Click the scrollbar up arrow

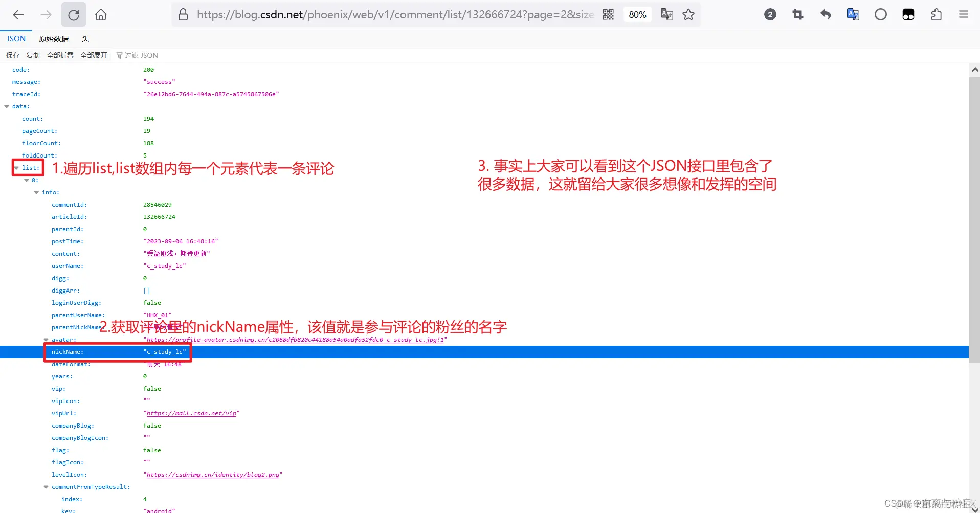tap(974, 70)
